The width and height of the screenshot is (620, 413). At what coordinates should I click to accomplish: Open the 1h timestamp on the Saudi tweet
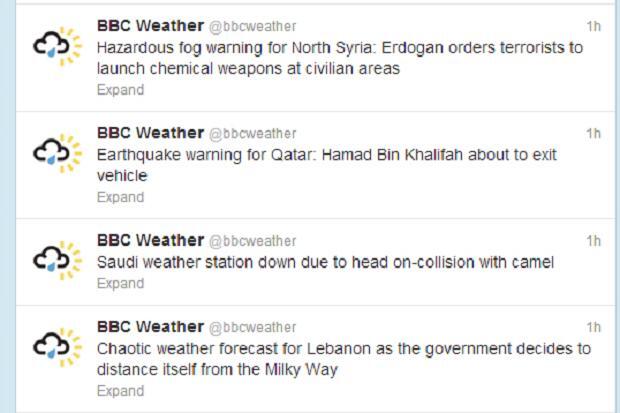point(593,241)
